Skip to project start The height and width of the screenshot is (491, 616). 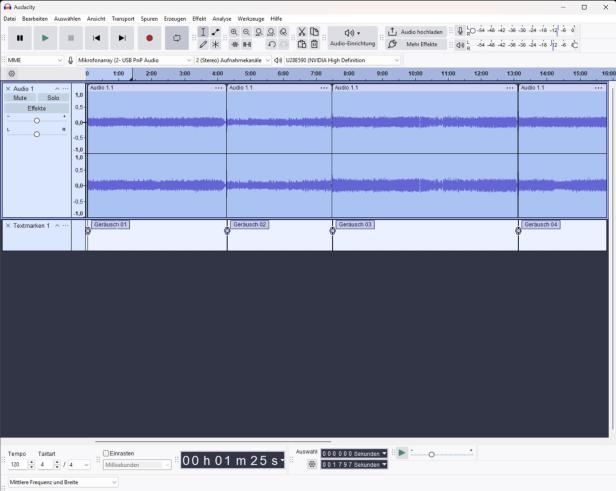point(96,38)
